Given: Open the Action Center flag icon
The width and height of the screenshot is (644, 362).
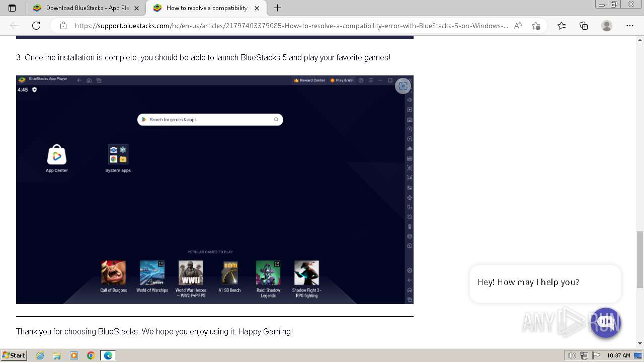Looking at the screenshot, I should point(595,355).
